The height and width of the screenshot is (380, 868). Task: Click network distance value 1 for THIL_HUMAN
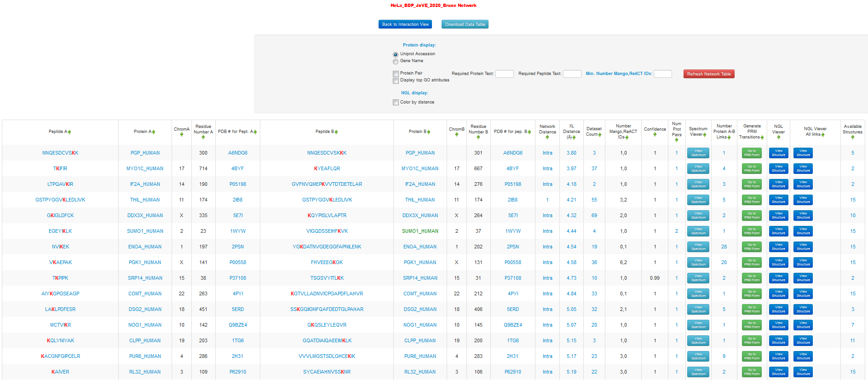pos(547,200)
